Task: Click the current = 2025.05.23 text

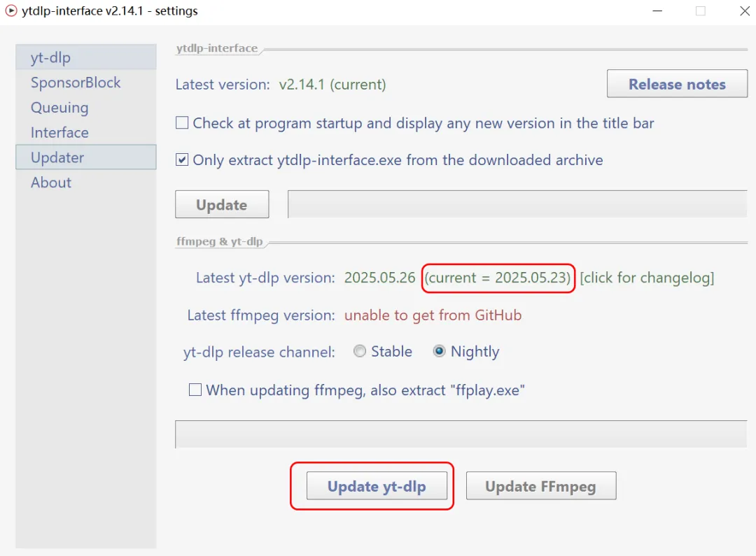Action: pyautogui.click(x=498, y=278)
